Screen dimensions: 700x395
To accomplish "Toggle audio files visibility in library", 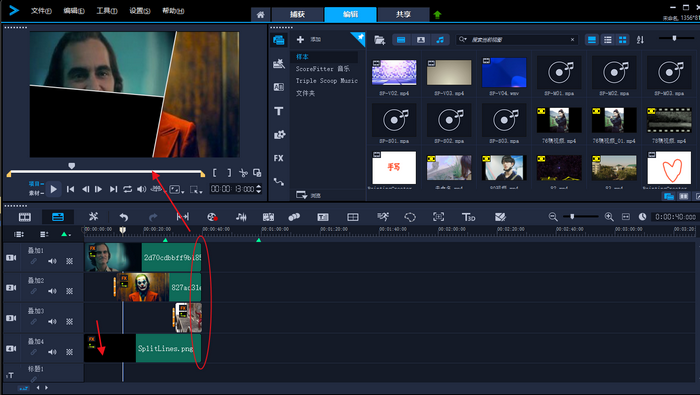I will coord(440,40).
